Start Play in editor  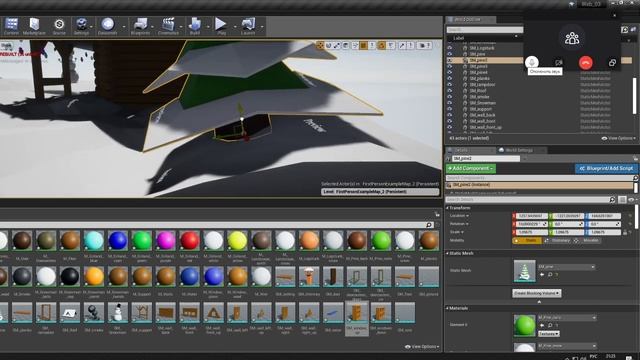(221, 26)
